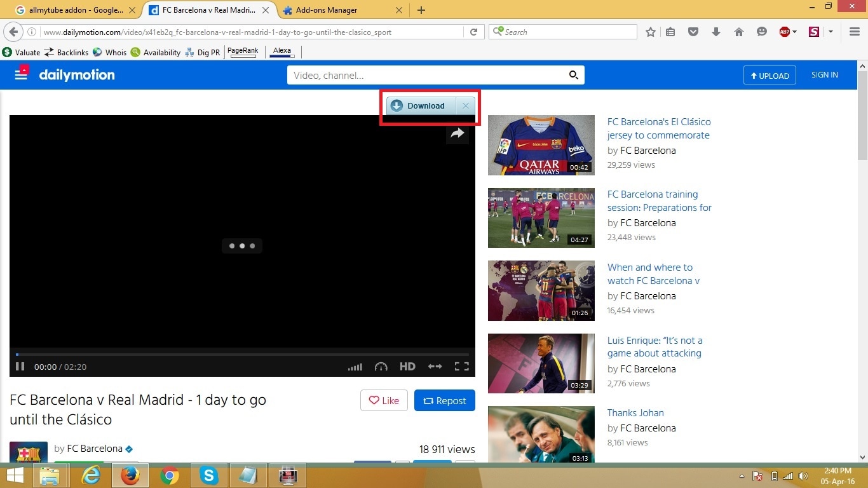Open a new tab with the plus button
Viewport: 868px width, 488px height.
[x=421, y=10]
